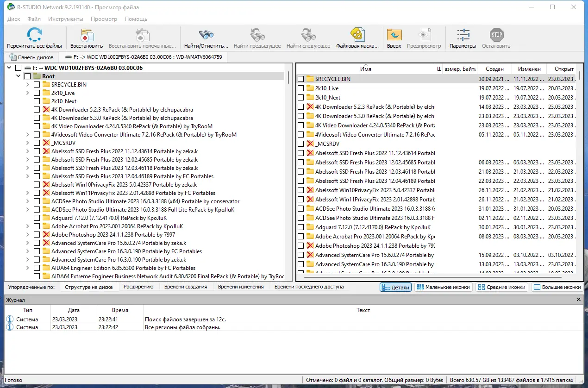
Task: Switch to the F: WDC WD1002FBYS drive tab
Action: 143,57
